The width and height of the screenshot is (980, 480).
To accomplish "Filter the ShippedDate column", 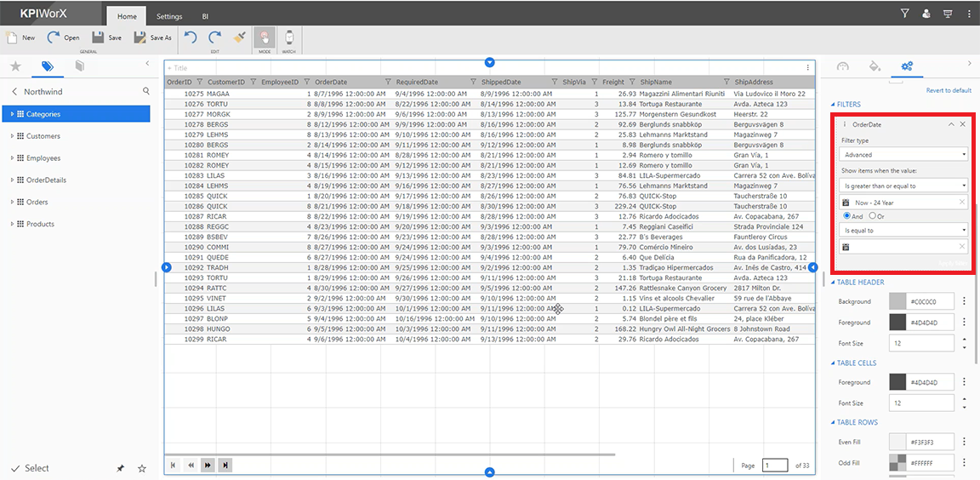I will (555, 82).
